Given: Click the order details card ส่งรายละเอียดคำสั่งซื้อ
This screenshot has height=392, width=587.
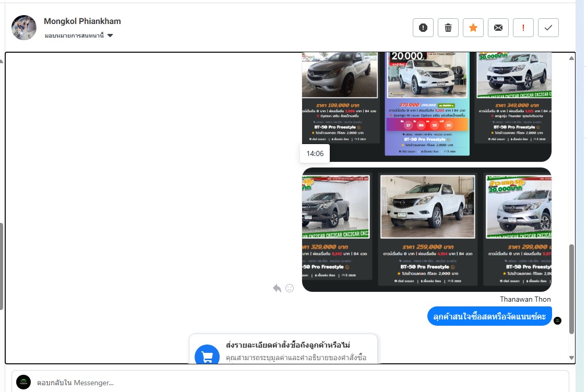Looking at the screenshot, I should pyautogui.click(x=283, y=350).
